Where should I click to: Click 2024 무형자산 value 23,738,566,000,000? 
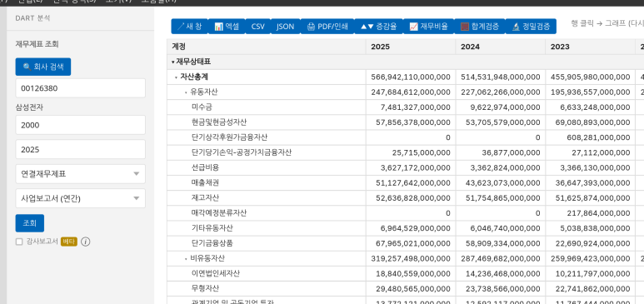pyautogui.click(x=502, y=289)
